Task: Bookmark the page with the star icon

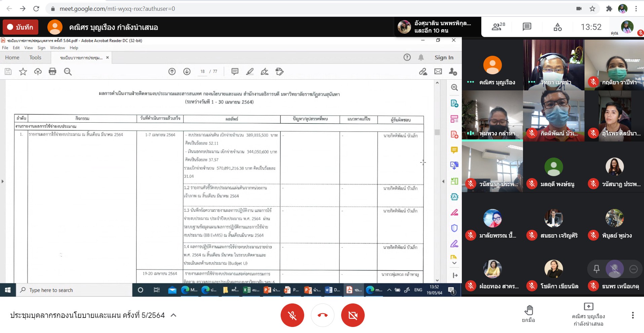Action: pos(592,9)
